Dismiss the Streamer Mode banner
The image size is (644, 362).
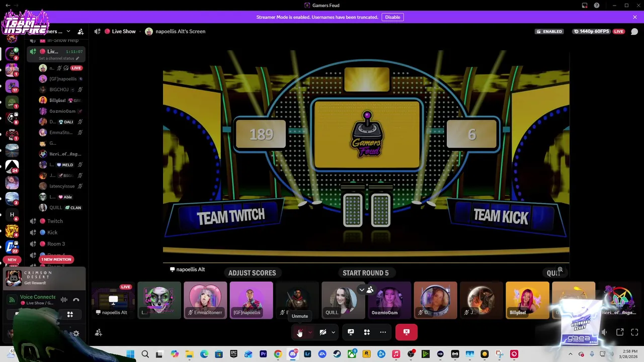pyautogui.click(x=634, y=17)
